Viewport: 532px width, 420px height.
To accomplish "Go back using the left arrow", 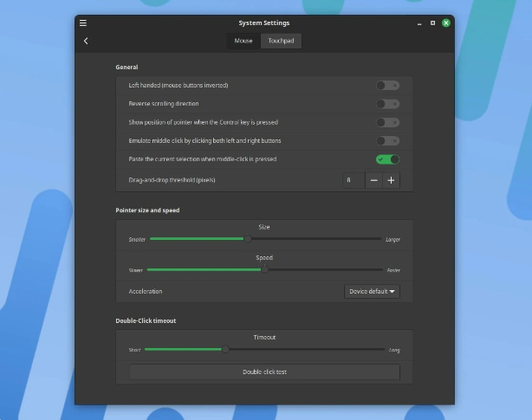I will (x=86, y=41).
